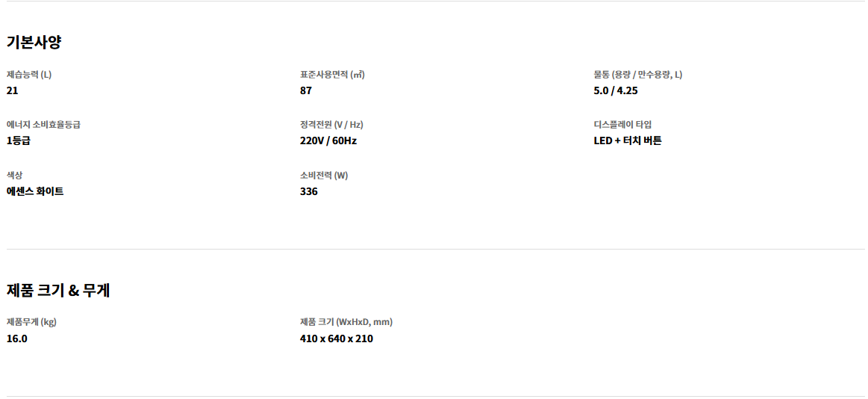
Task: Click the LED + 터치 버튼 value
Action: point(628,140)
